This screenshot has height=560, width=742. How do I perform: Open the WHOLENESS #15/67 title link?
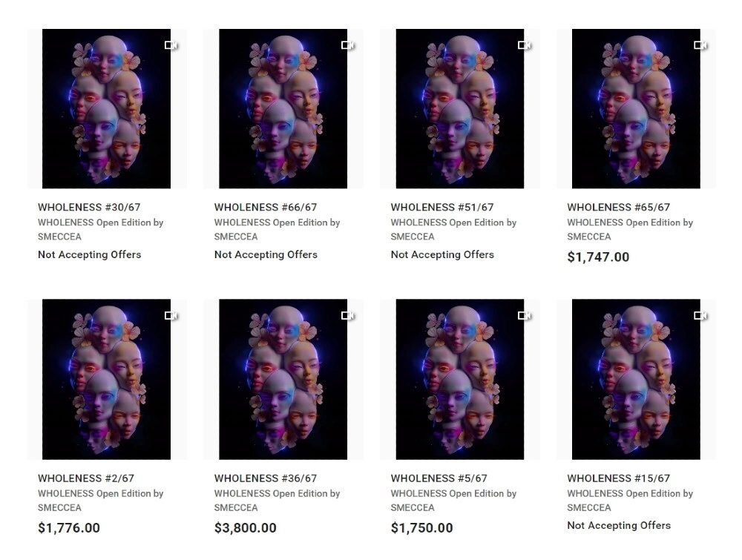coord(618,478)
